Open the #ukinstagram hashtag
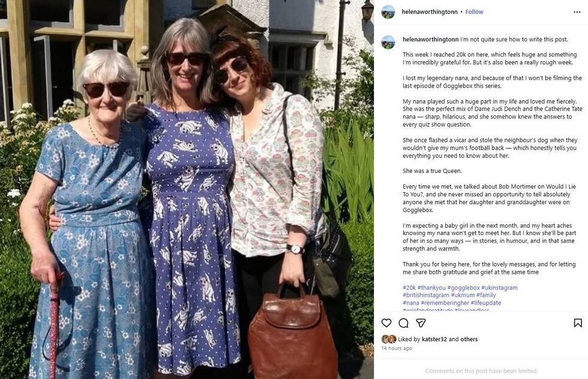 tap(499, 288)
